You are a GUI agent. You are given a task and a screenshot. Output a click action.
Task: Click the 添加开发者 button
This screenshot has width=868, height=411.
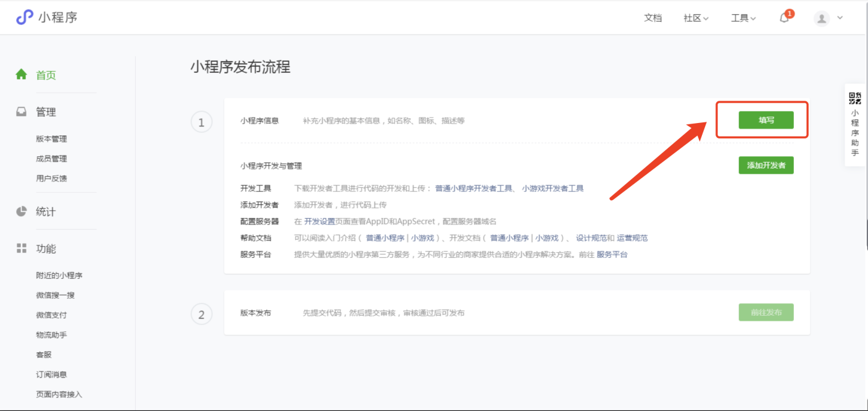[x=766, y=165]
